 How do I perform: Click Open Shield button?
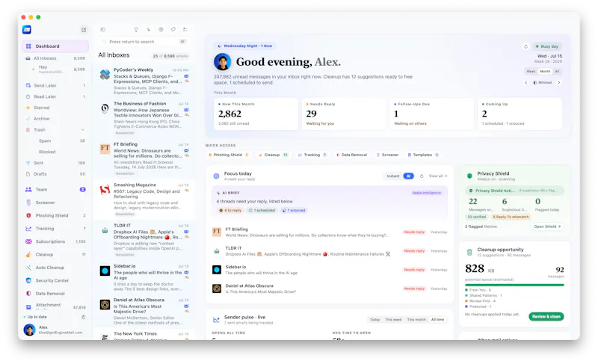click(x=547, y=226)
